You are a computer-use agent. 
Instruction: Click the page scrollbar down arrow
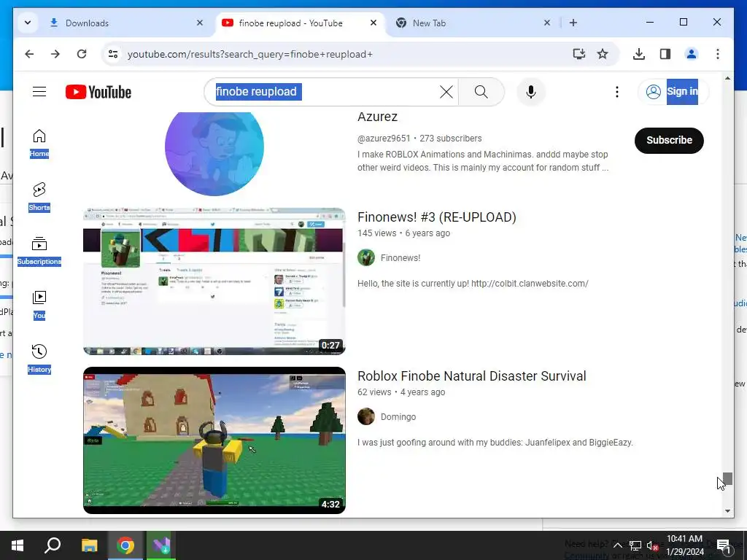click(x=727, y=511)
